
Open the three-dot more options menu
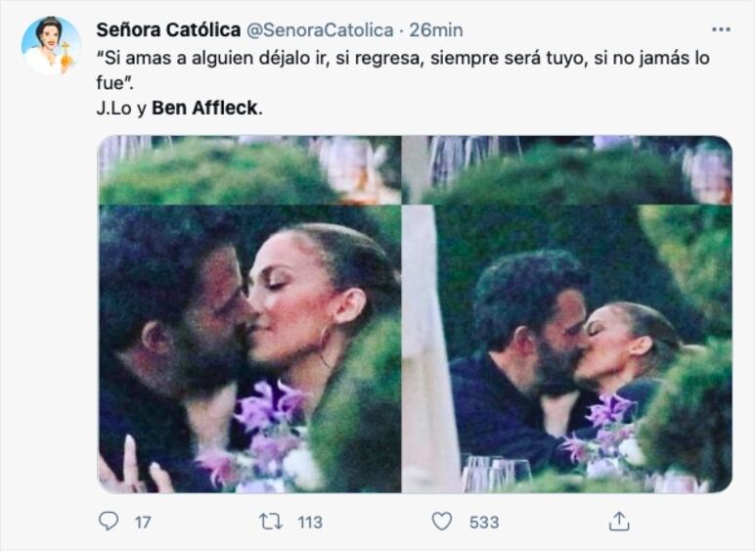721,30
